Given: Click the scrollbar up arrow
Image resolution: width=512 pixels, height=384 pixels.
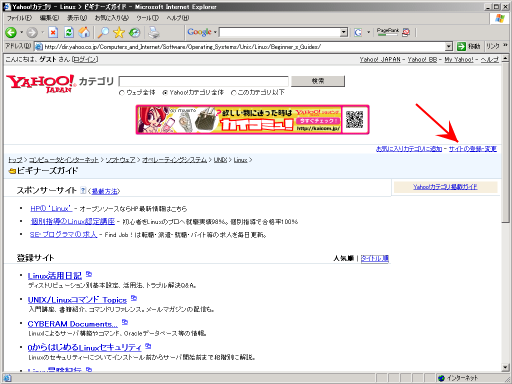Looking at the screenshot, I should click(x=505, y=59).
